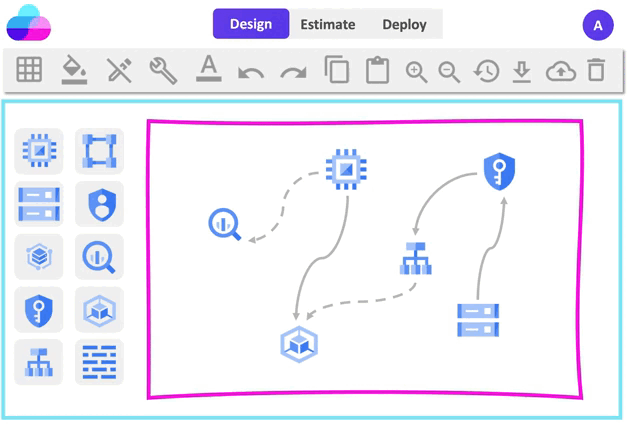Select the hierarchy node on canvas
Image resolution: width=630 pixels, height=426 pixels.
(416, 258)
